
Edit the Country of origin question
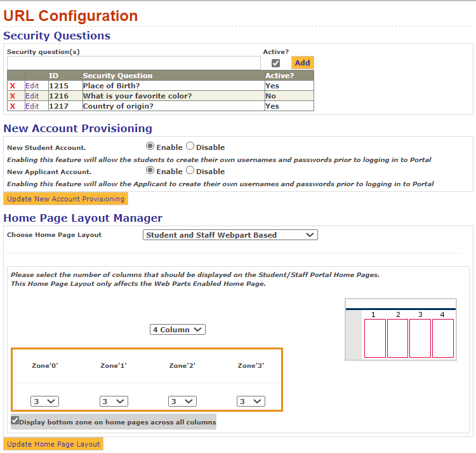(32, 106)
